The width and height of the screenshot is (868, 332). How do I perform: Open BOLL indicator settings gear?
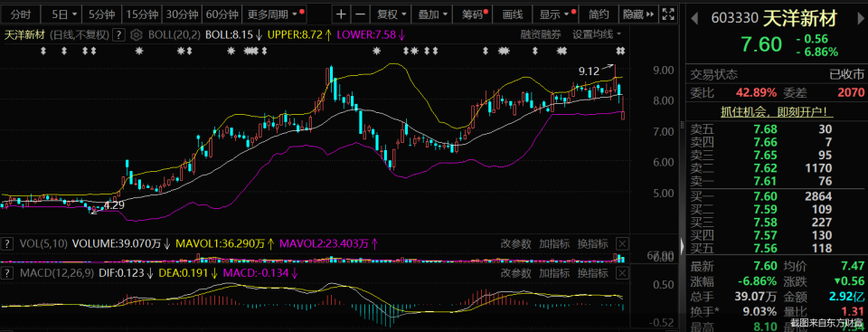coord(137,35)
